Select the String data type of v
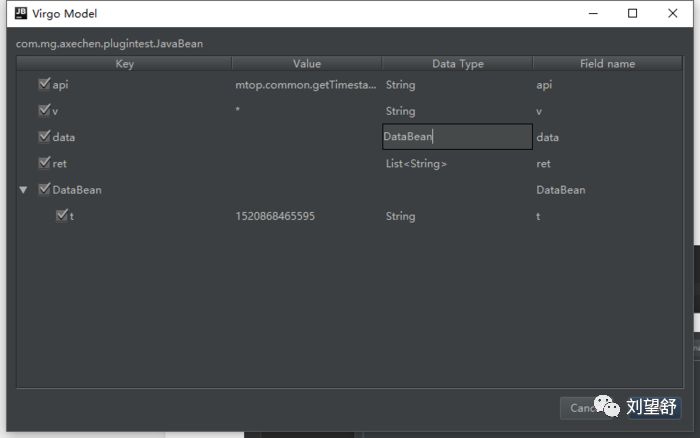Viewport: 700px width, 438px height. pos(400,111)
